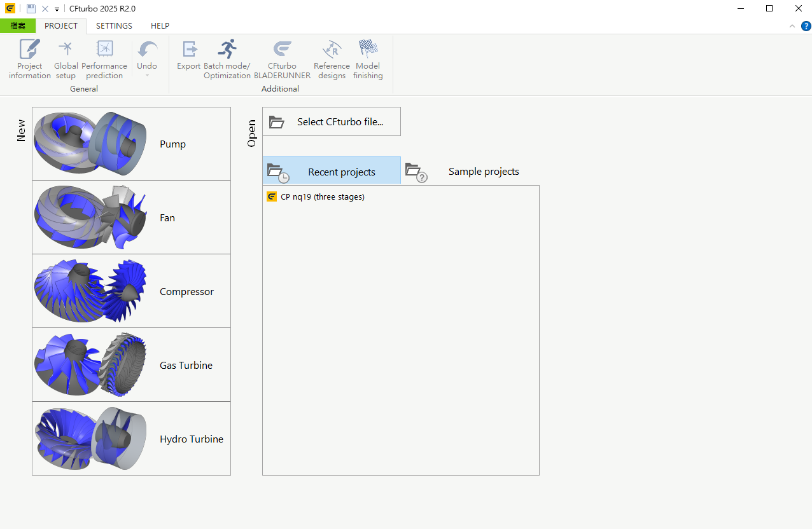
Task: Minimize the CFturbo window
Action: [x=741, y=9]
